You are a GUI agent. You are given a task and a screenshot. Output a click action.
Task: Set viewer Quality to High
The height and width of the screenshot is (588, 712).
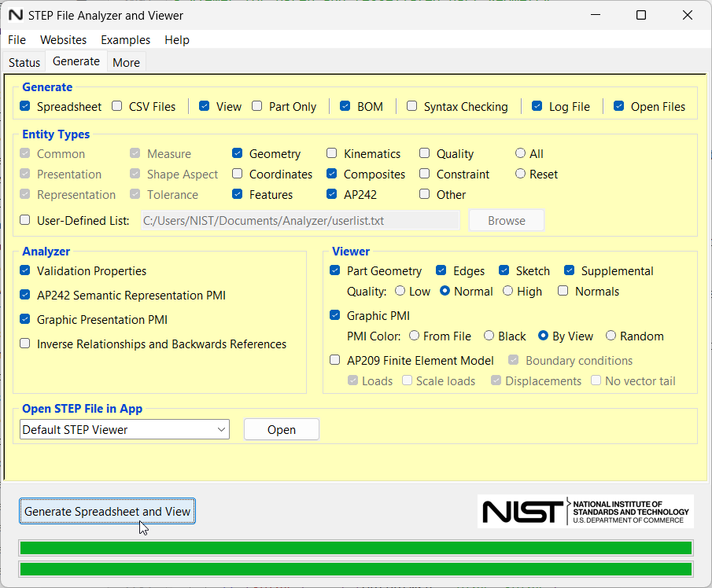click(x=508, y=291)
